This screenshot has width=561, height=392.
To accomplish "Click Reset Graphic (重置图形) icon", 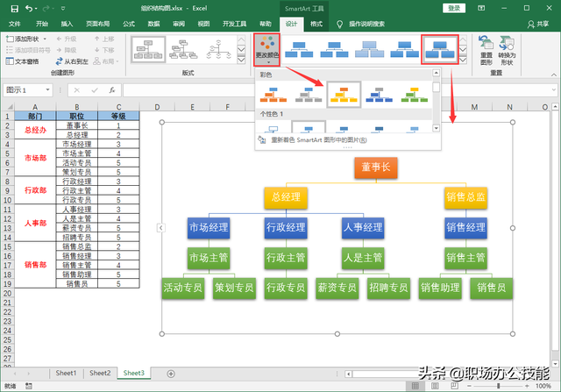I will click(x=486, y=51).
